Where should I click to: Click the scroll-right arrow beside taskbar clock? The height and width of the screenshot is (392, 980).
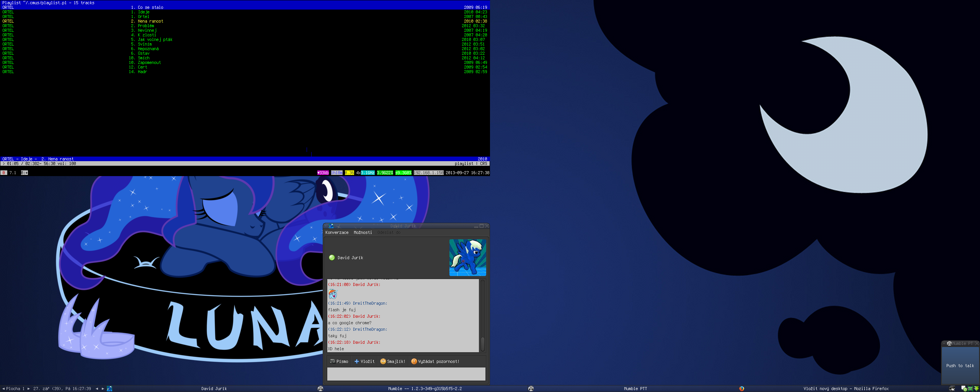103,389
